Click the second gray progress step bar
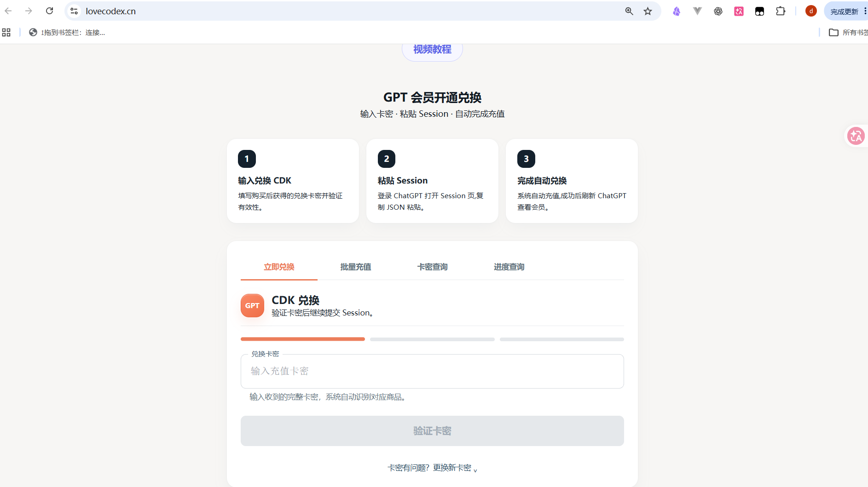Image resolution: width=868 pixels, height=487 pixels. coord(432,339)
